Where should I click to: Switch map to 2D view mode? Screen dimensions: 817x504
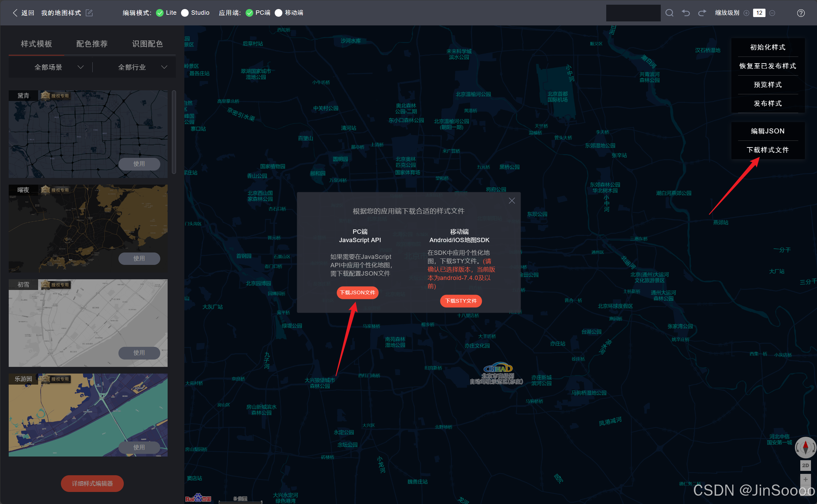tap(806, 465)
